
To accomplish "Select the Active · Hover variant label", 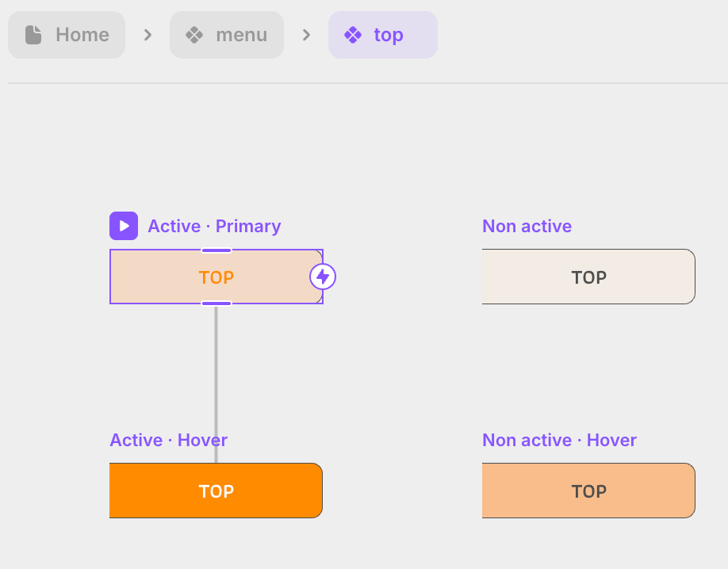I will point(168,440).
